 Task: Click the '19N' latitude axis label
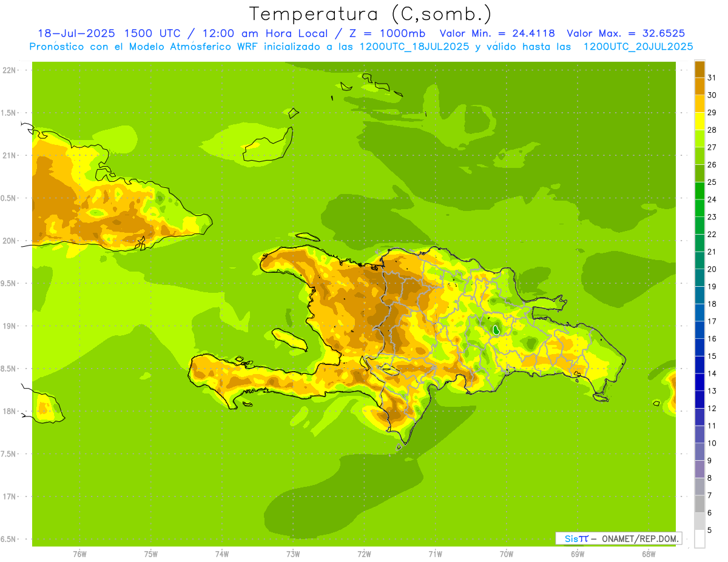(9, 326)
